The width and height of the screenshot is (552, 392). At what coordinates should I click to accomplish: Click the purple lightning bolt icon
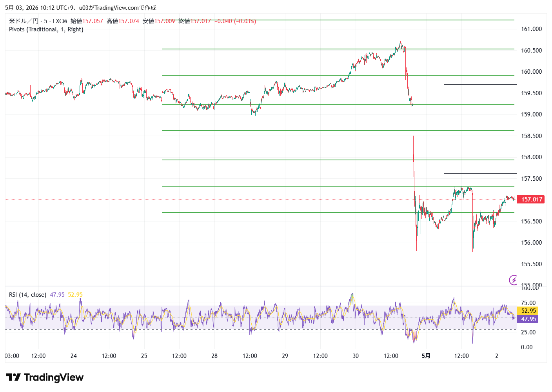coord(513,280)
